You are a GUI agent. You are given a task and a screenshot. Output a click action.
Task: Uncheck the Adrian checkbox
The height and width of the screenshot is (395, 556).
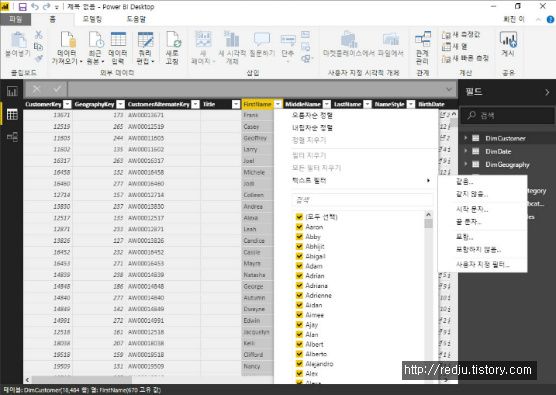tap(299, 276)
